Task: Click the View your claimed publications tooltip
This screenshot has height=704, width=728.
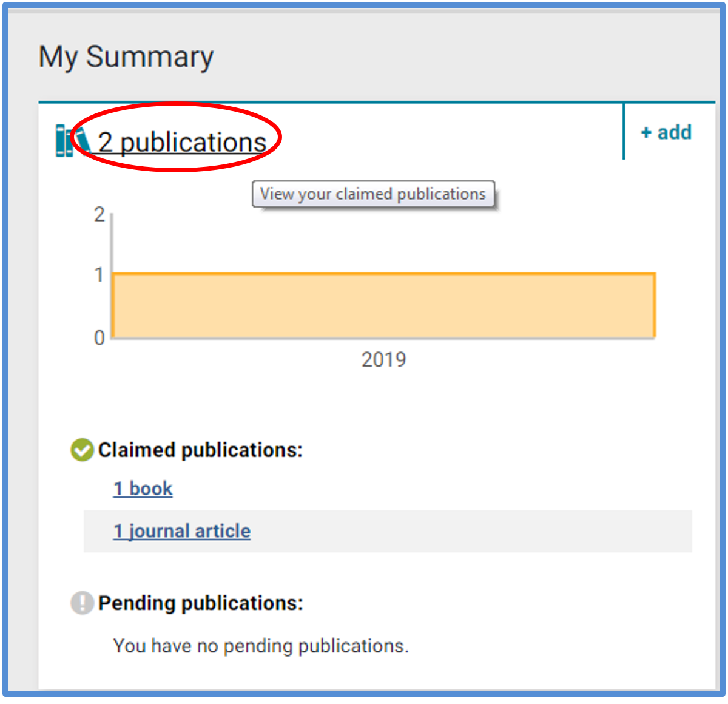Action: point(373,194)
